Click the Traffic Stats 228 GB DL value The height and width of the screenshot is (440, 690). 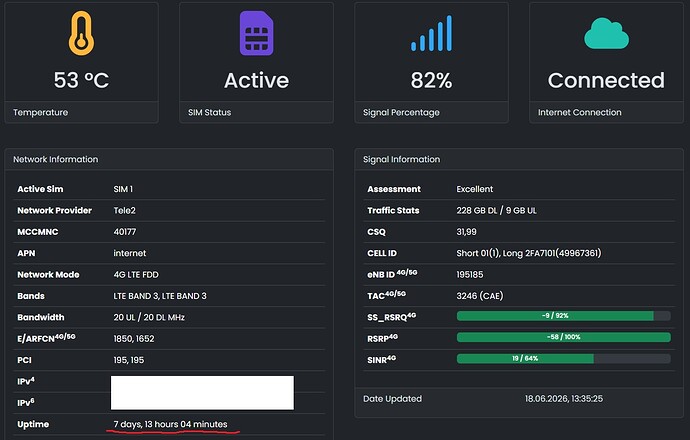pos(496,210)
